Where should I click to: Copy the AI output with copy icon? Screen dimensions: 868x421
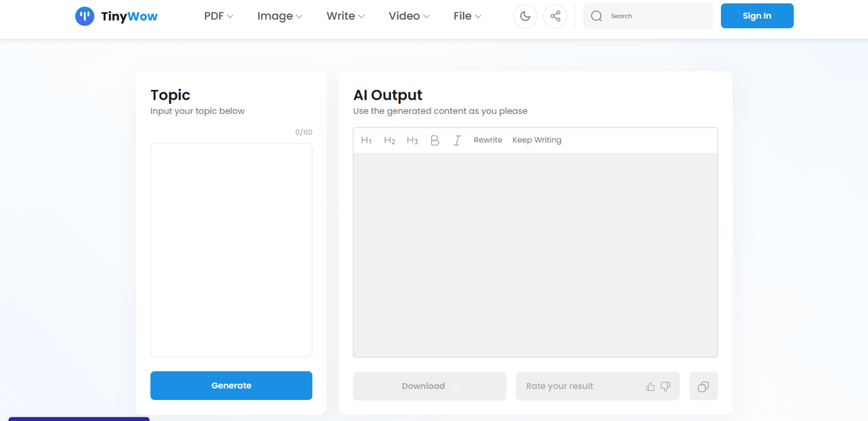click(x=703, y=386)
